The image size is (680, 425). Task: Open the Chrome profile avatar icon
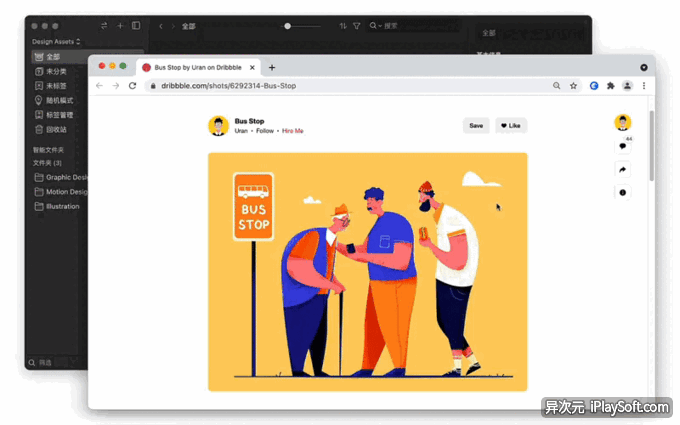click(x=627, y=86)
